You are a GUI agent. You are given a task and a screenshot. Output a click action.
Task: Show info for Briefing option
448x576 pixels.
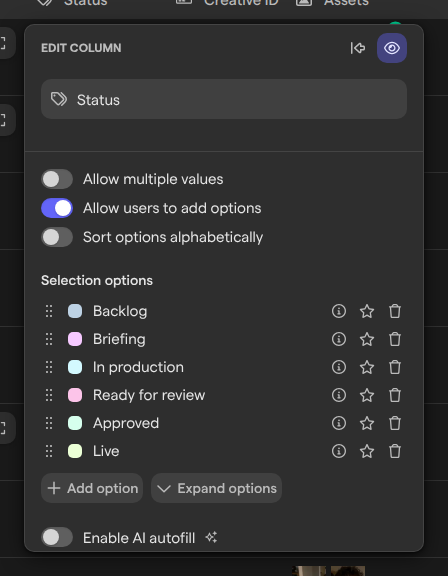pos(339,339)
